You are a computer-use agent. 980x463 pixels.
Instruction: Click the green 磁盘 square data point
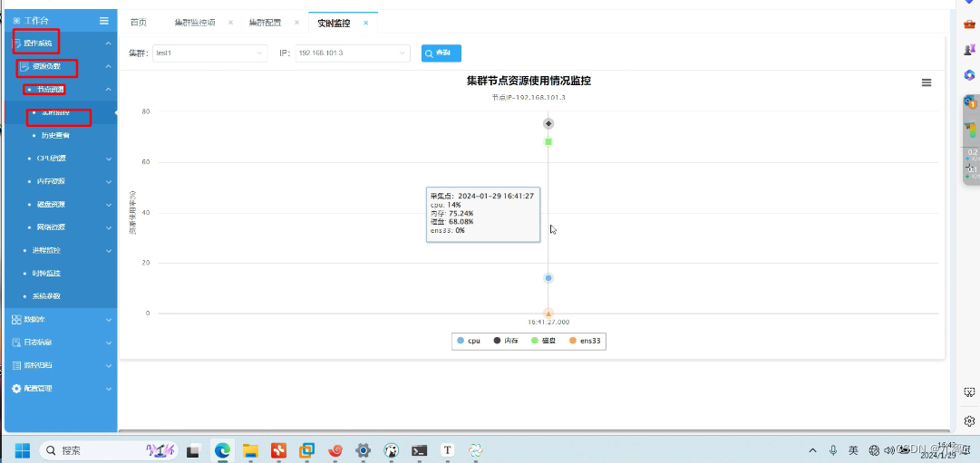(x=548, y=142)
